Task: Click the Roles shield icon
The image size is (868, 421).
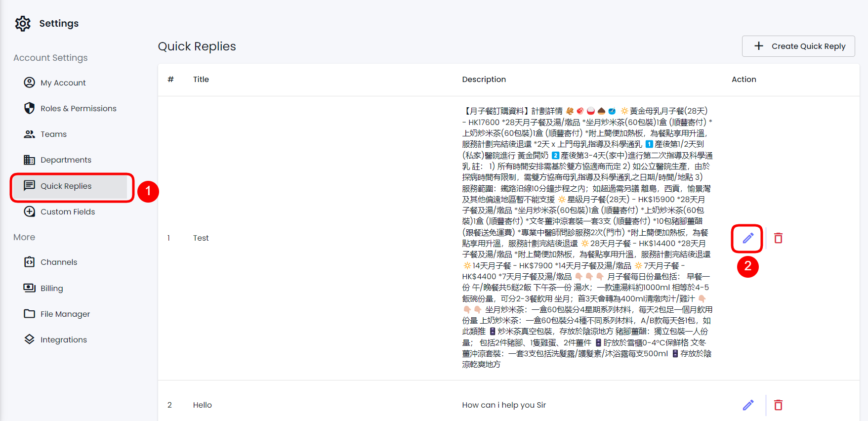Action: point(30,108)
